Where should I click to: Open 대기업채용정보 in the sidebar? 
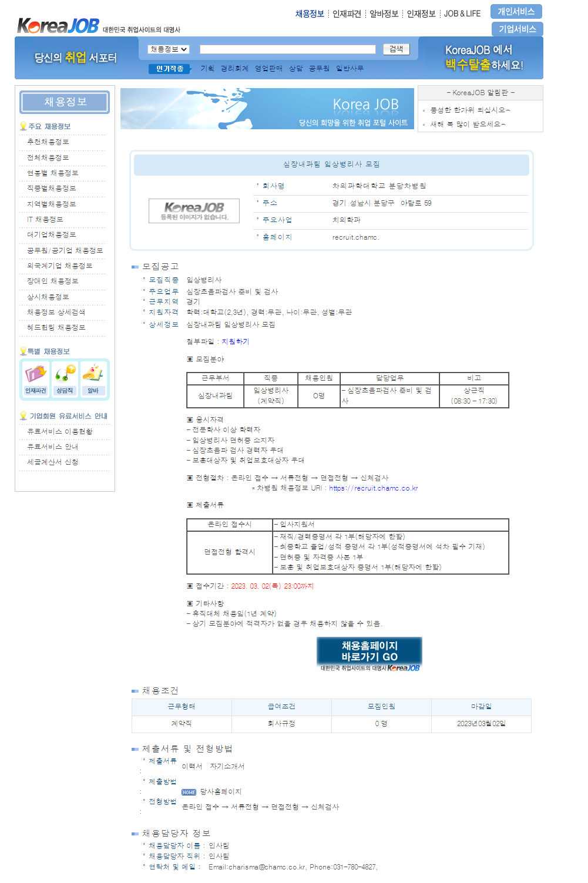click(x=52, y=235)
